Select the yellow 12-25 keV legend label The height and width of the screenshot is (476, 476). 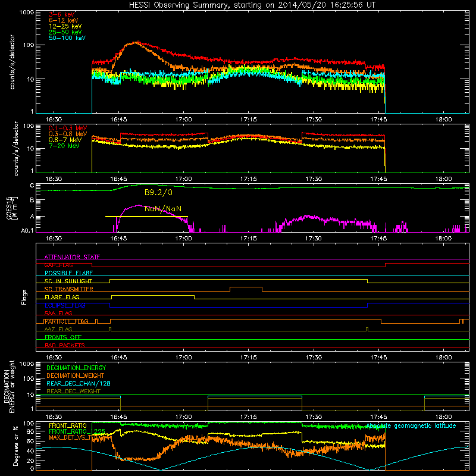[x=65, y=26]
